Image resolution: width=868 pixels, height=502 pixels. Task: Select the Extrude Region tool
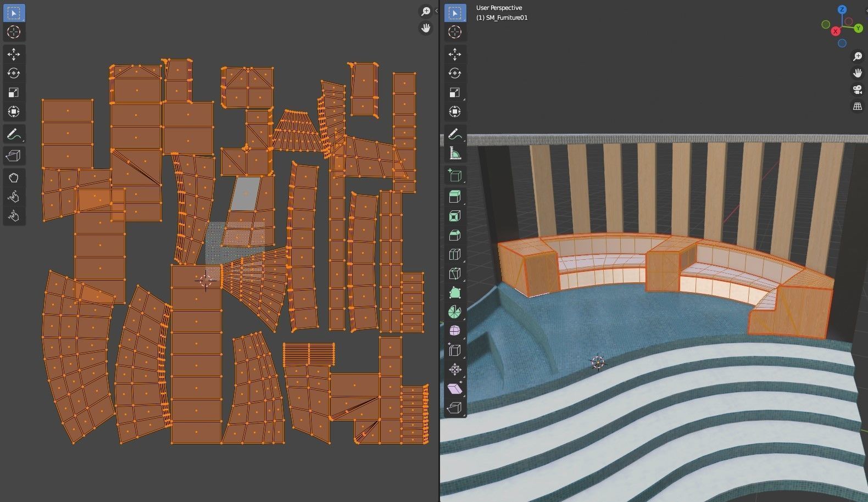(x=455, y=197)
